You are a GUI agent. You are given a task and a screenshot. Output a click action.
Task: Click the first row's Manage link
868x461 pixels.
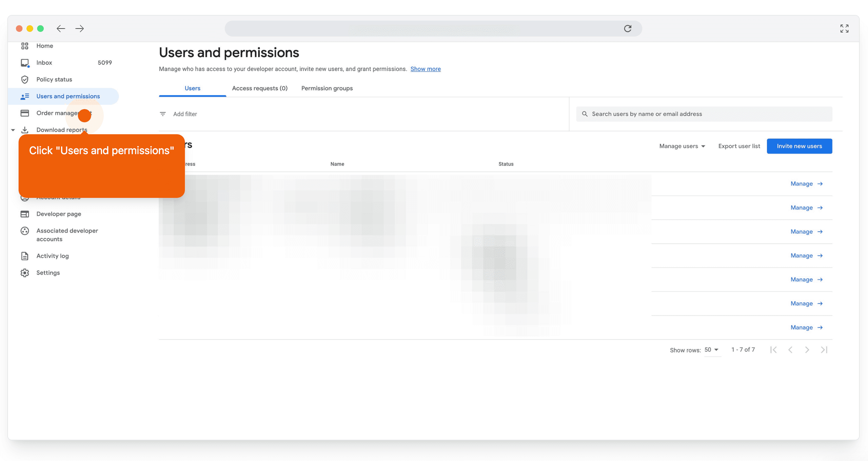coord(806,184)
